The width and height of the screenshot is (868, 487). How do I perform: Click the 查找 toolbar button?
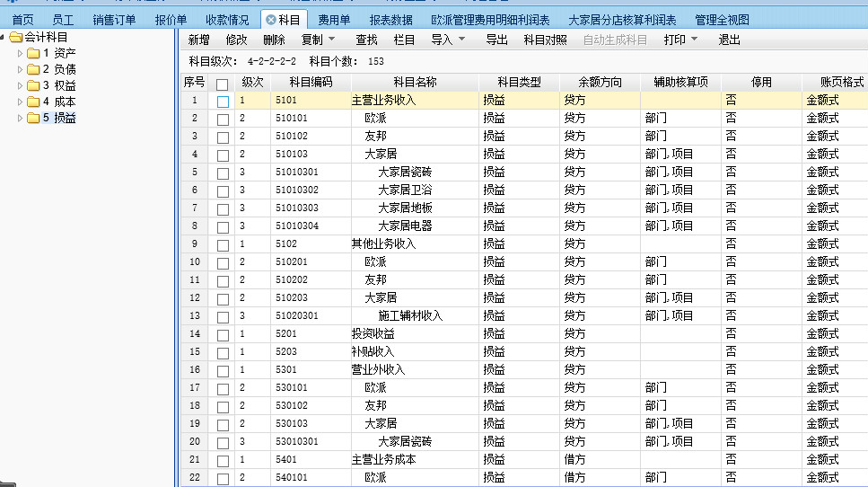366,40
